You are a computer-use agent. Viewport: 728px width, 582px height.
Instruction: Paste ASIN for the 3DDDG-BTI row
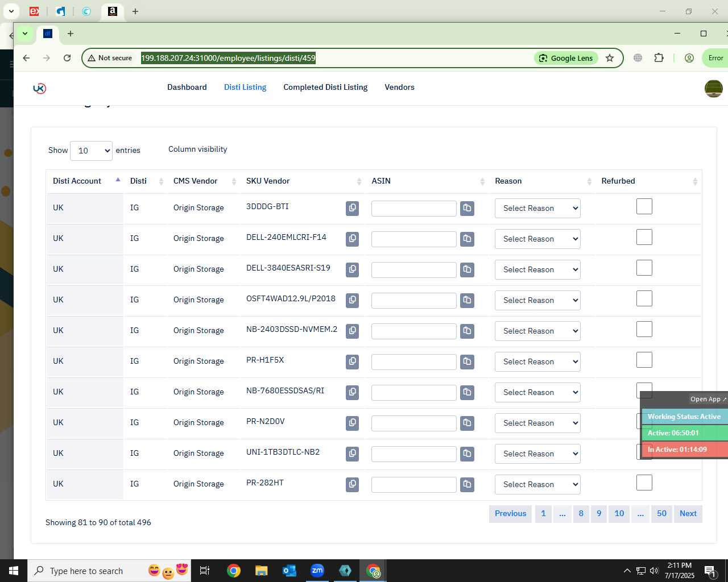click(468, 208)
